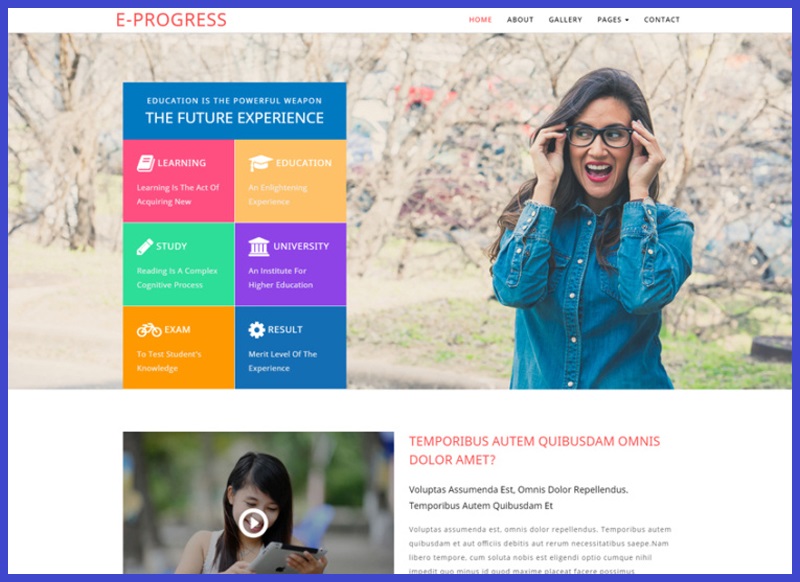Click the gear icon beside Result
Screen dimensions: 800x582
pyautogui.click(x=257, y=330)
